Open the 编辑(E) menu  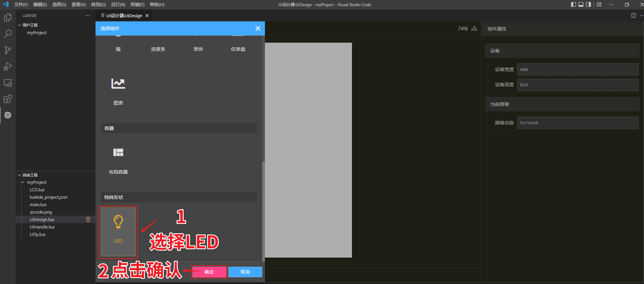(40, 5)
